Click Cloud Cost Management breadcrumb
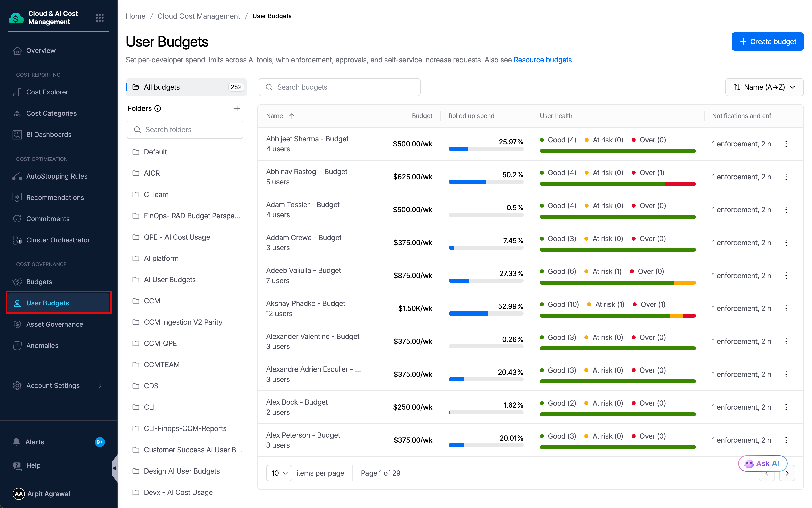 point(199,16)
